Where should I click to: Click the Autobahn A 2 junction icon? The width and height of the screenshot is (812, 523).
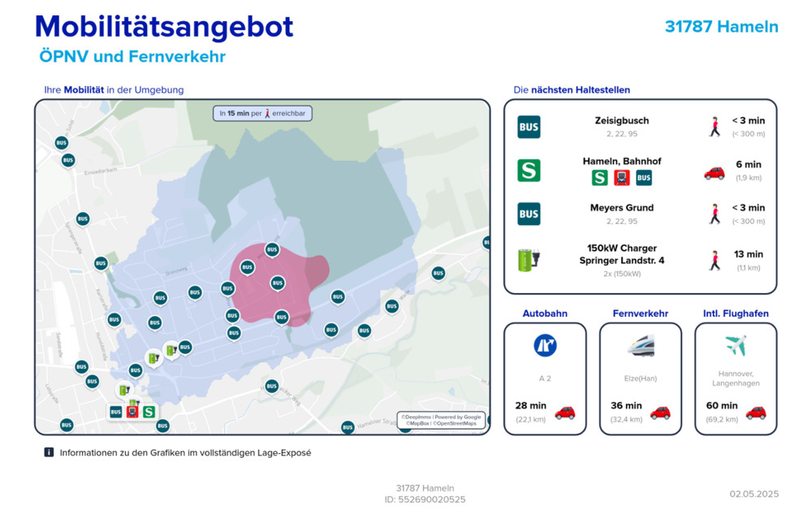click(x=545, y=346)
